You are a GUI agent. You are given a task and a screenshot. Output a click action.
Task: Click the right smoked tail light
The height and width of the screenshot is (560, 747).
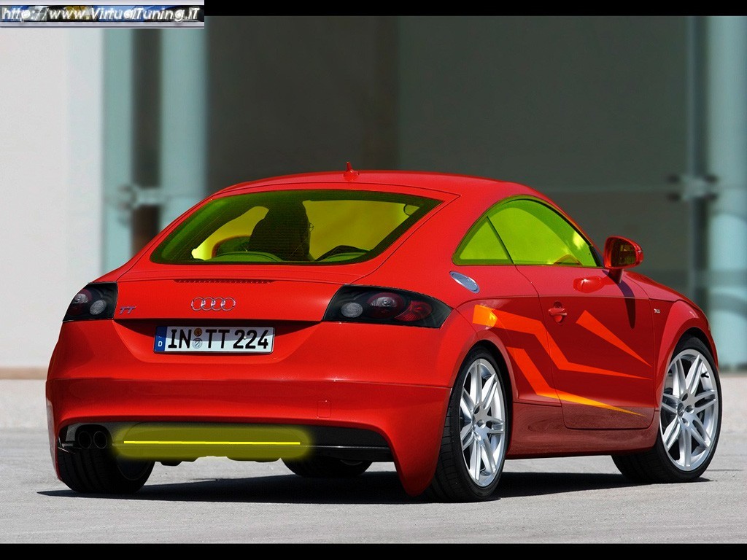coord(387,306)
